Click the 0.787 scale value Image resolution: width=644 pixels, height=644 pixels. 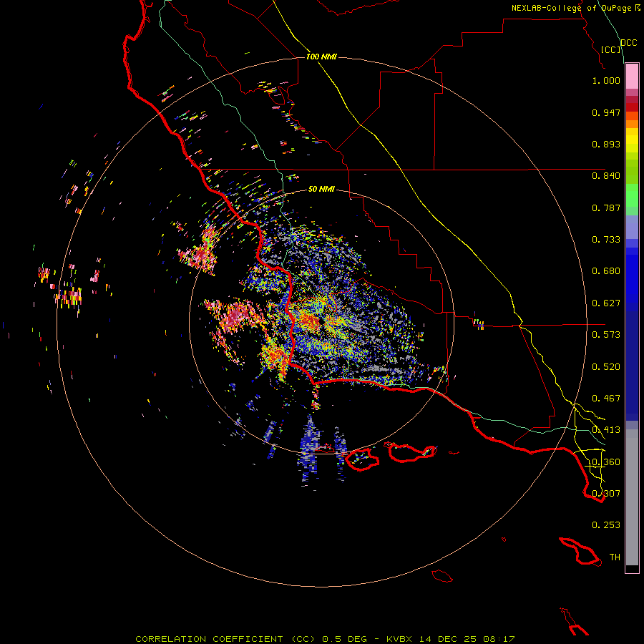pos(606,208)
